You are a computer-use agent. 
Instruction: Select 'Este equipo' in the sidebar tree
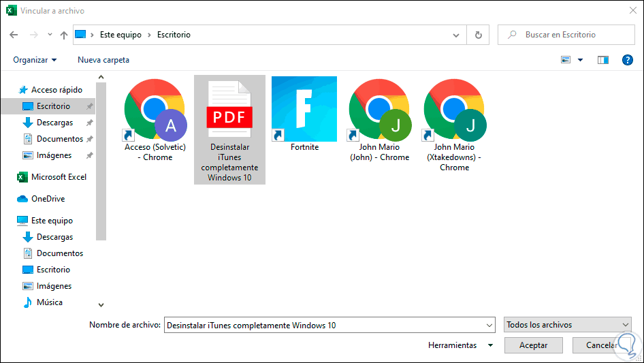[45, 221]
